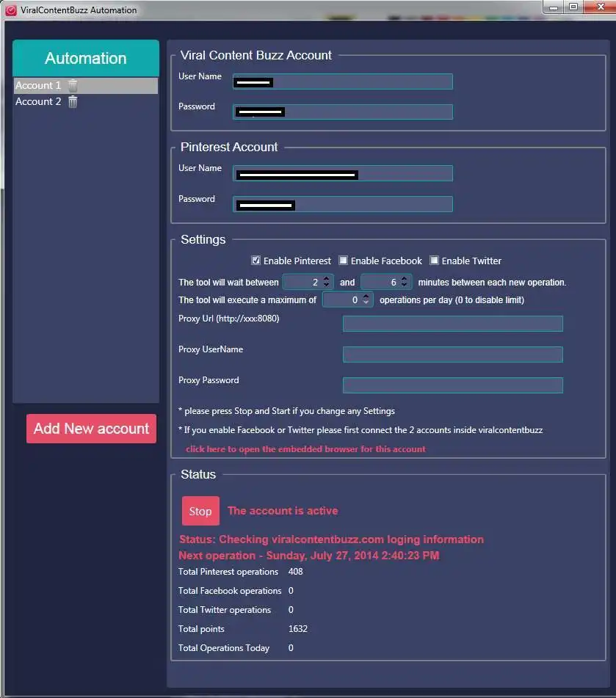This screenshot has width=616, height=698.
Task: Increase max operations per day spinner
Action: [x=366, y=297]
